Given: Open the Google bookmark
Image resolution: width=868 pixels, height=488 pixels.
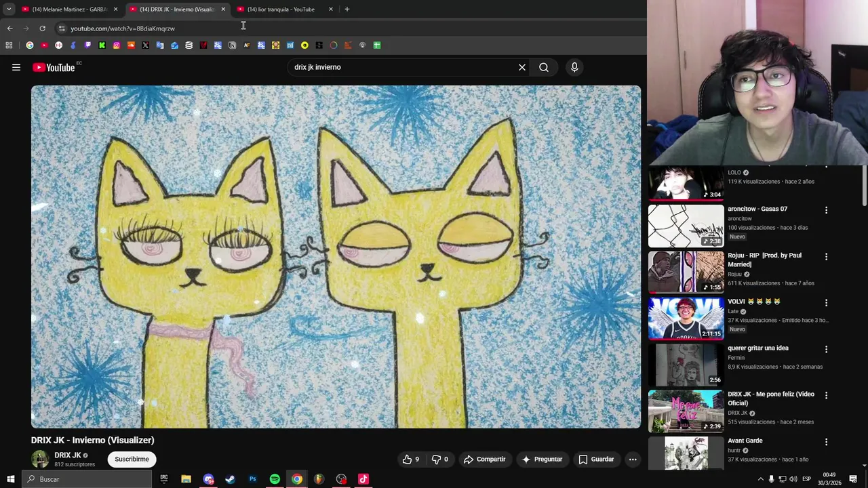Looking at the screenshot, I should (30, 45).
